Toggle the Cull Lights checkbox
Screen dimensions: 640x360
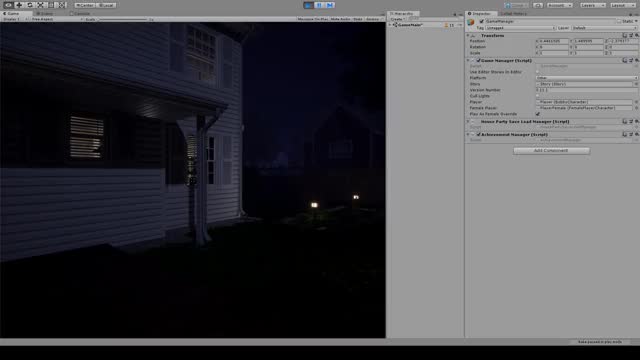coord(538,96)
